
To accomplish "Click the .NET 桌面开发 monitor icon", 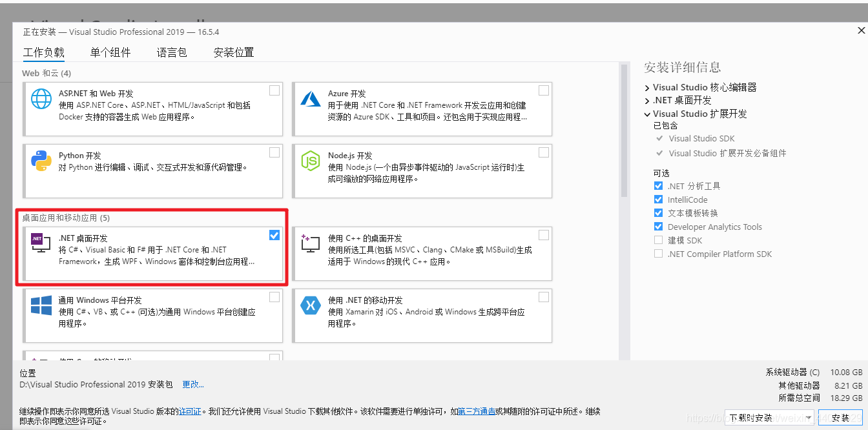I will pos(41,243).
